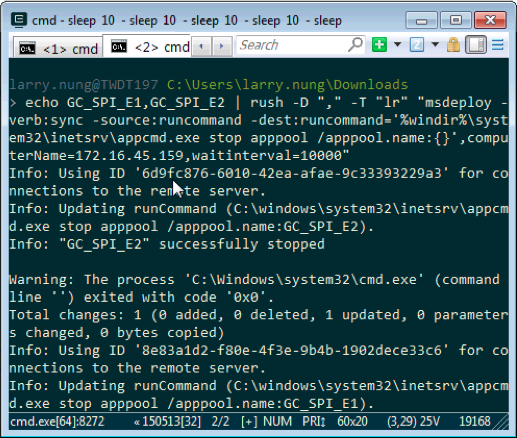Toggle the padlock lock console icon
Image resolution: width=517 pixels, height=438 pixels.
pyautogui.click(x=453, y=44)
